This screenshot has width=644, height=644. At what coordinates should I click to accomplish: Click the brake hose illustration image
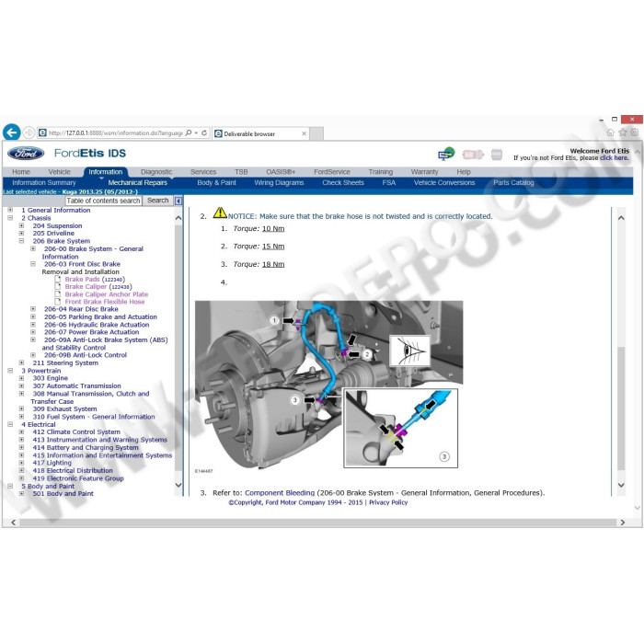[329, 385]
